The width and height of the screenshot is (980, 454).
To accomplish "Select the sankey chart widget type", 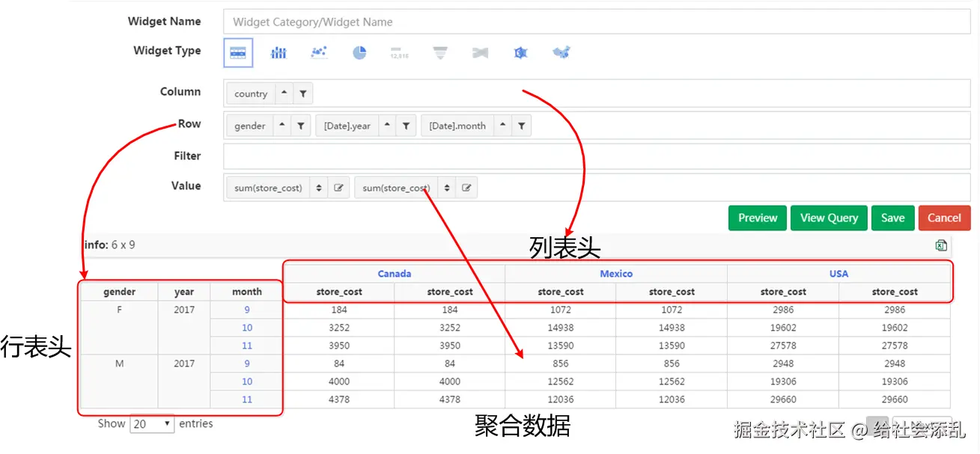I will tap(481, 52).
